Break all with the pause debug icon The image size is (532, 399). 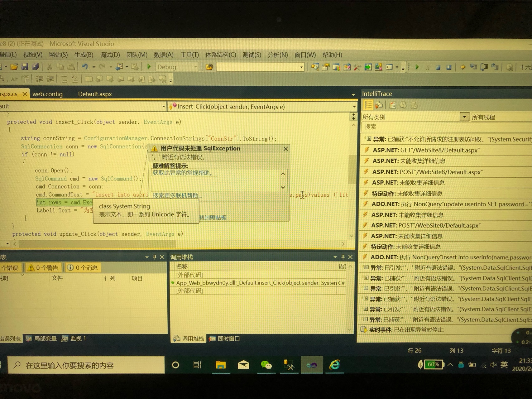point(428,67)
